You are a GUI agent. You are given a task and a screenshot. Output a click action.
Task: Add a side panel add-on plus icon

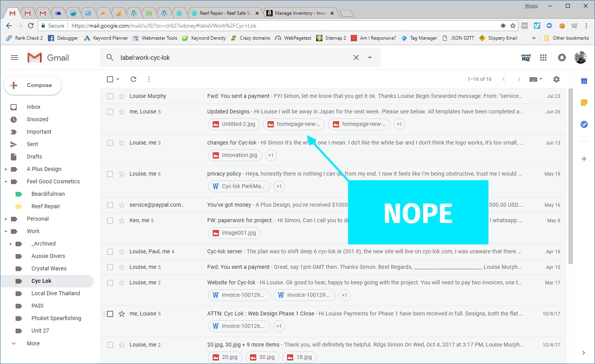[x=584, y=159]
